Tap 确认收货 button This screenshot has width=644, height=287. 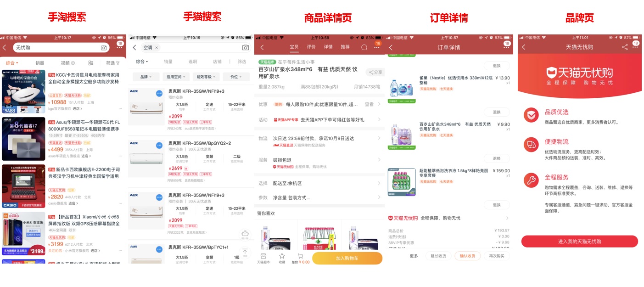[x=468, y=256]
